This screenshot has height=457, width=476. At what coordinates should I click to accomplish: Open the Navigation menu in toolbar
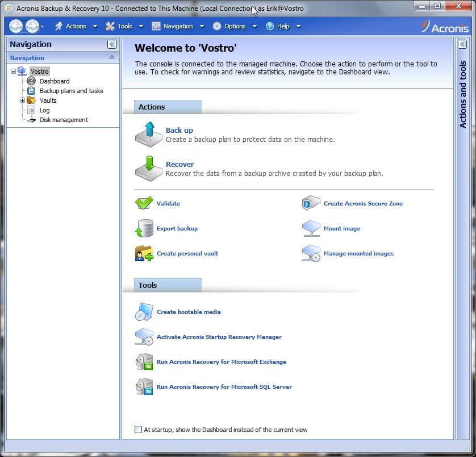click(x=178, y=27)
